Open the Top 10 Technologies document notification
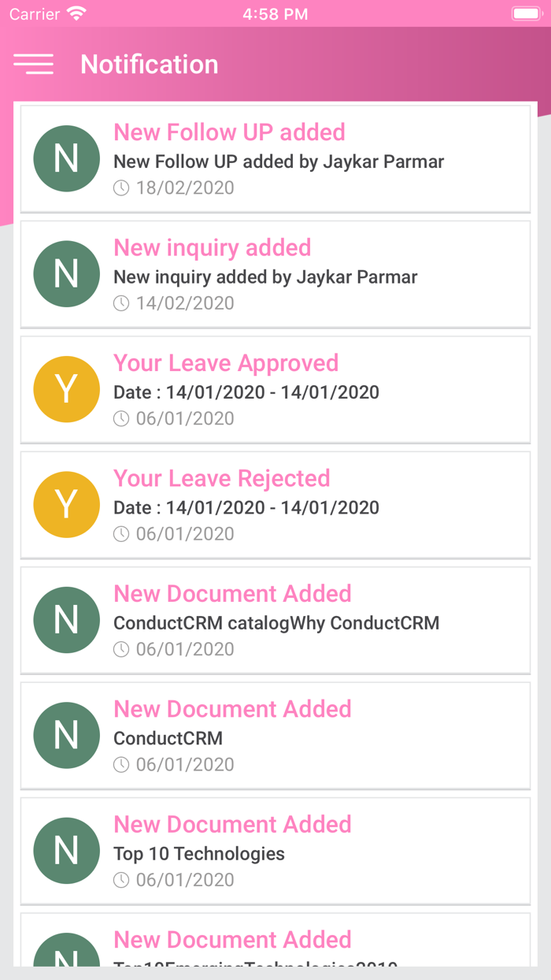The height and width of the screenshot is (980, 551). point(275,850)
